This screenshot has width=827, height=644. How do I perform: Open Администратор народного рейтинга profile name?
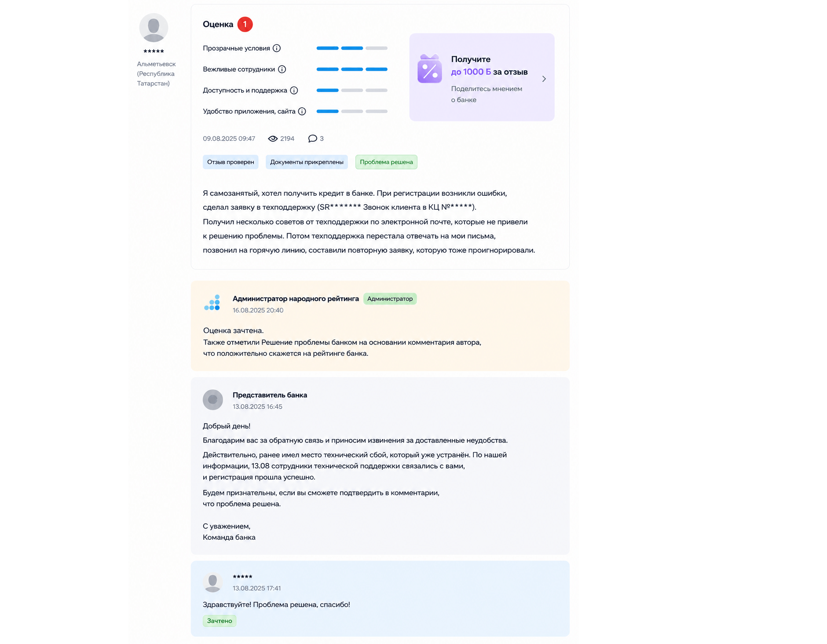[296, 299]
